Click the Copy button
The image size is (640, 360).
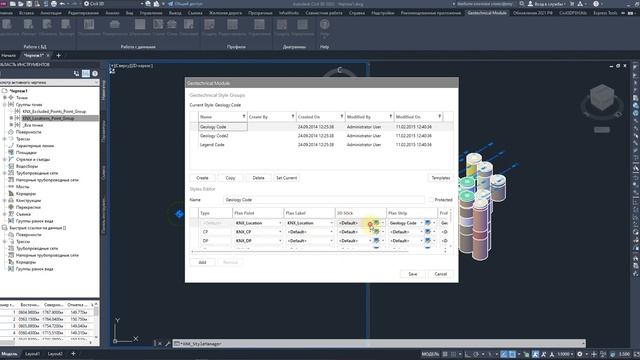point(231,178)
